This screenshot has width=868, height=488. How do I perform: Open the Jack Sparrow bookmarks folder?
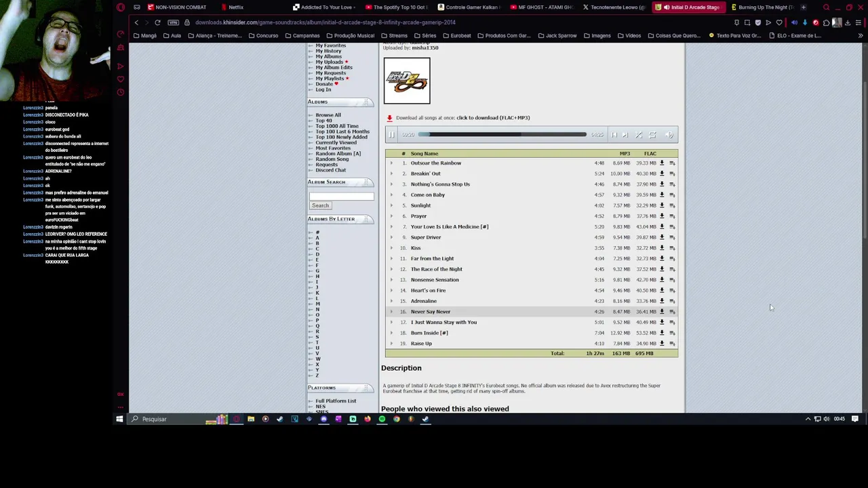click(556, 36)
